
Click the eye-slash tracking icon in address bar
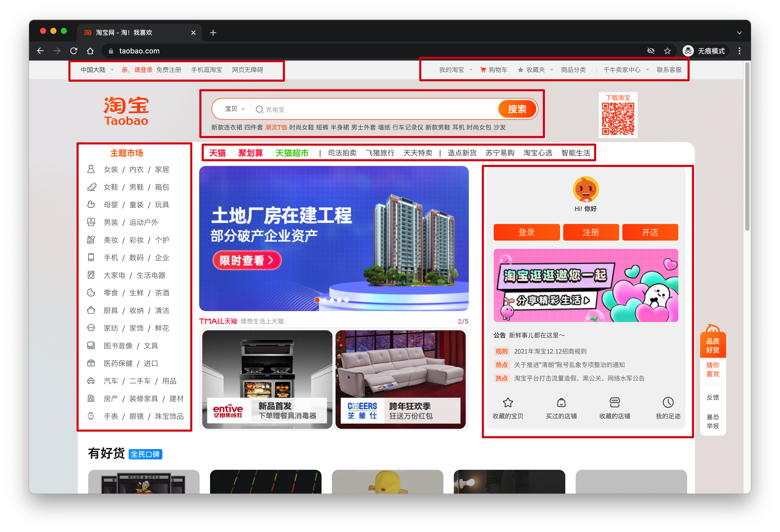pos(650,51)
